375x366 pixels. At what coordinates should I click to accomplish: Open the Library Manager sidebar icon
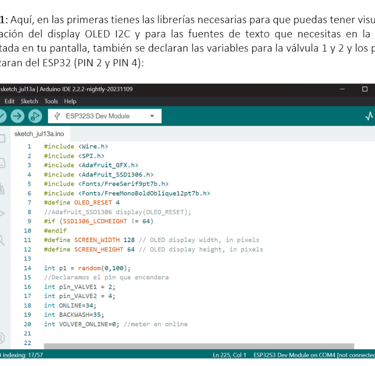[x=2, y=189]
